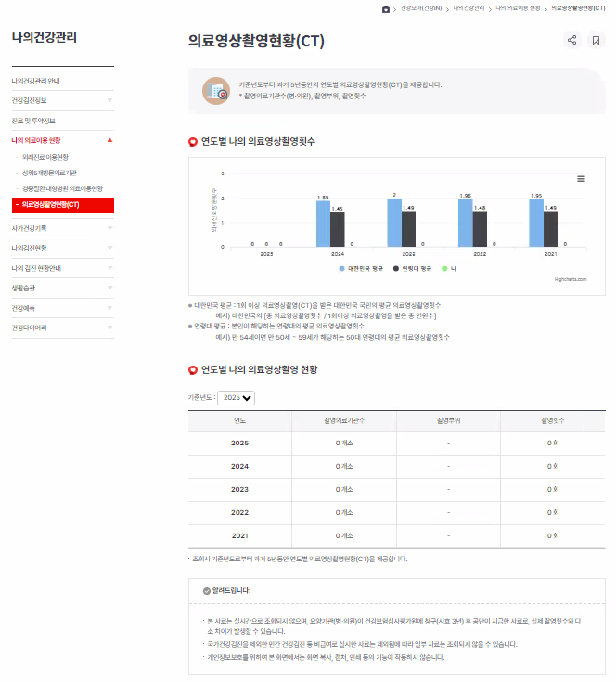
Task: Click the home icon in breadcrumb
Action: point(386,8)
